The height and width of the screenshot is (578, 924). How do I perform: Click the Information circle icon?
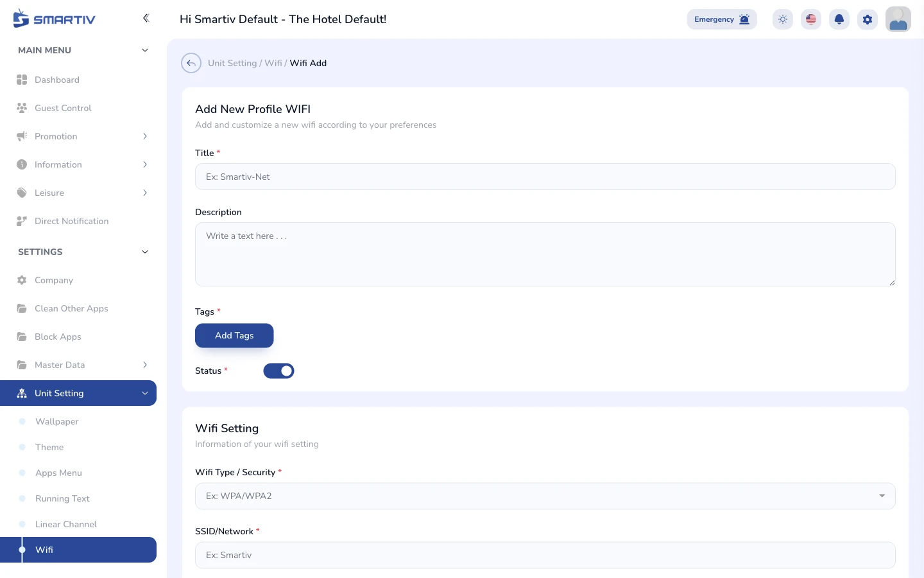click(22, 164)
